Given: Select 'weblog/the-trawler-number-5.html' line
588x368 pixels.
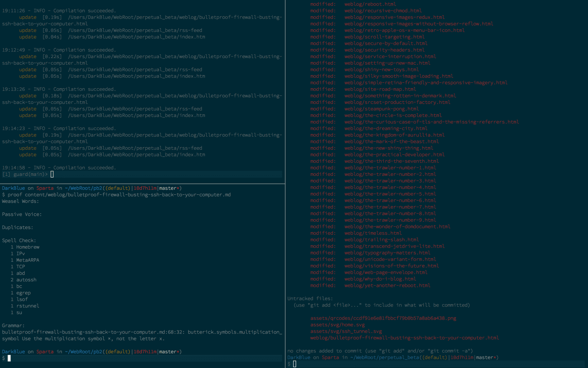Looking at the screenshot, I should [x=390, y=194].
